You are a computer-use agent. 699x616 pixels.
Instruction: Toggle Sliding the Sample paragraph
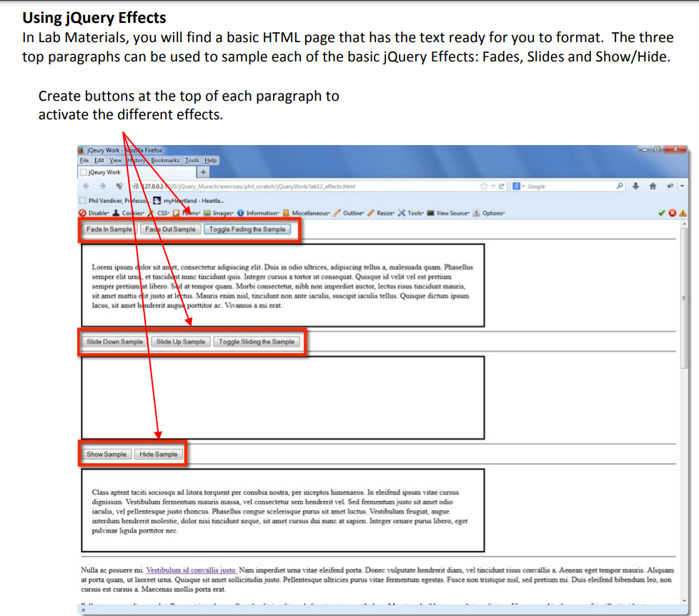click(x=257, y=342)
